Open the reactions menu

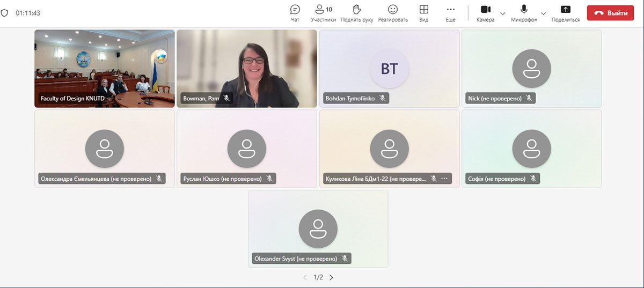pos(393,13)
